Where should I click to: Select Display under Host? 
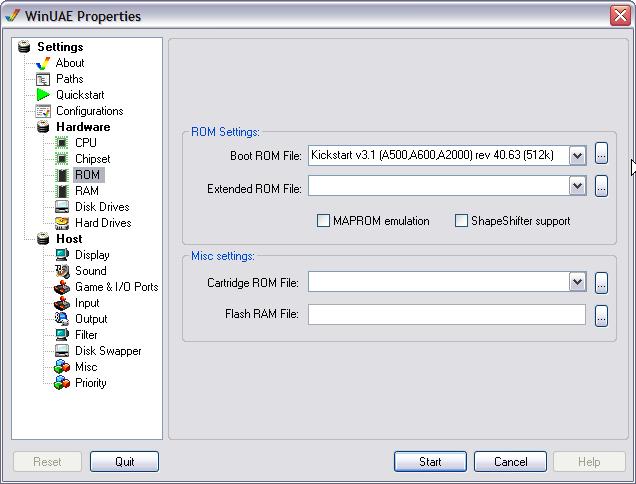(x=92, y=255)
